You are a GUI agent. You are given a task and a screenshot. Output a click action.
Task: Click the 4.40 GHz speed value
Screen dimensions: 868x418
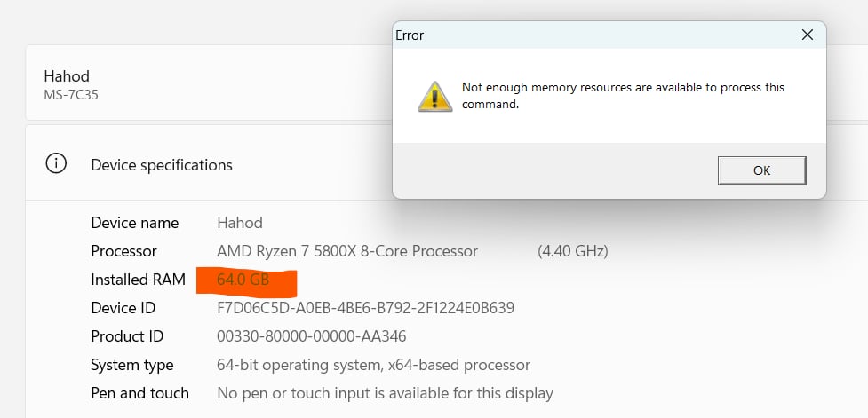click(573, 251)
